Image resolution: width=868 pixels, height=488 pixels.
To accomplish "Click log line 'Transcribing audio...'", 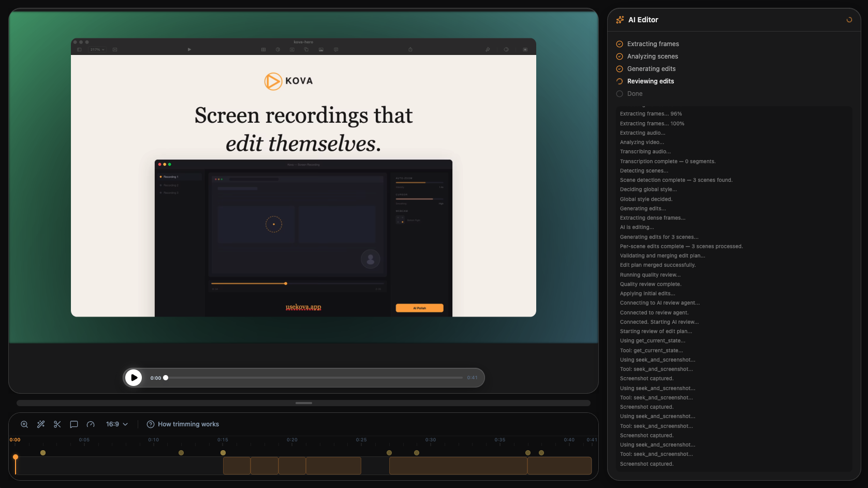I will (x=645, y=152).
